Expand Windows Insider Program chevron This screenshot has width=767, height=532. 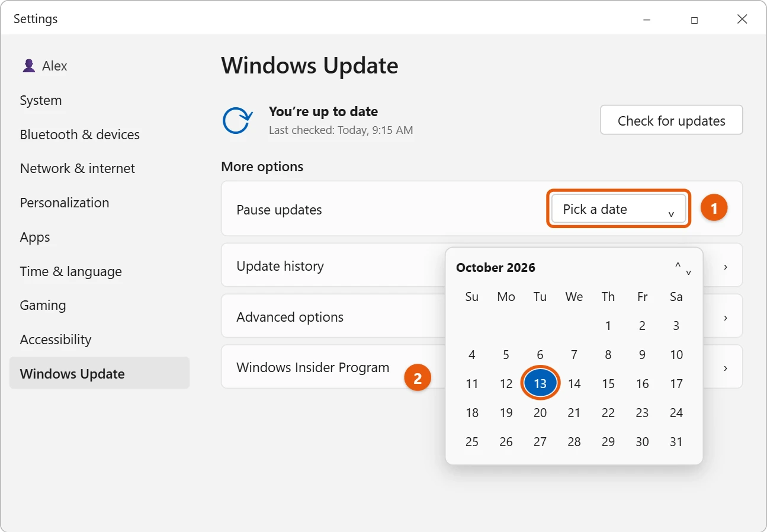[x=726, y=368]
